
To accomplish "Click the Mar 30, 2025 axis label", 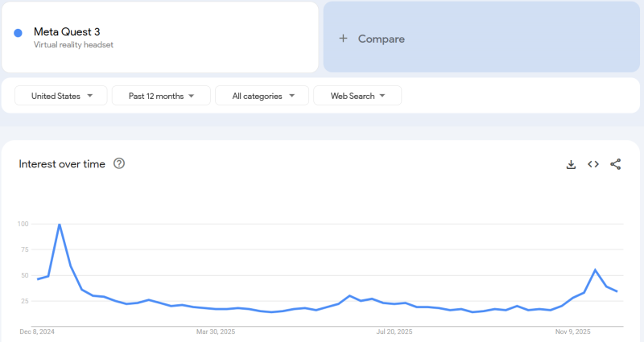I will pos(215,332).
